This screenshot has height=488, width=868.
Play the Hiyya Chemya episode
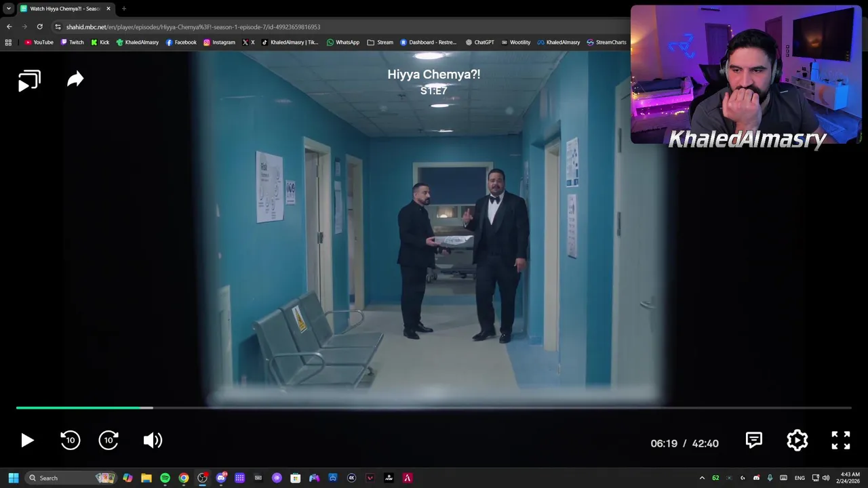27,441
